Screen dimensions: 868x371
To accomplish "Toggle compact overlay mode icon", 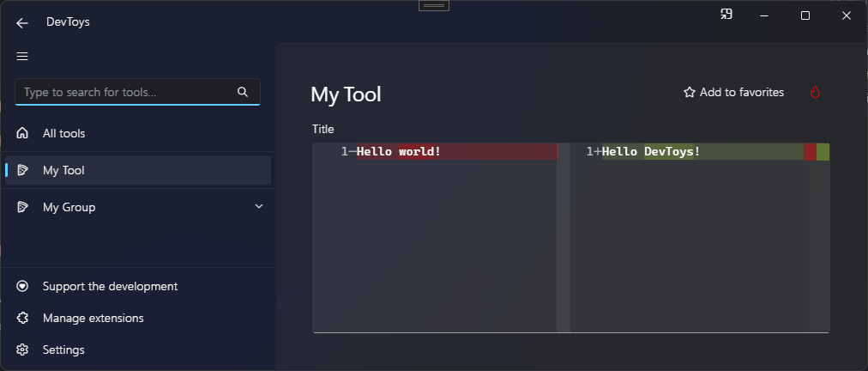I will click(x=726, y=15).
